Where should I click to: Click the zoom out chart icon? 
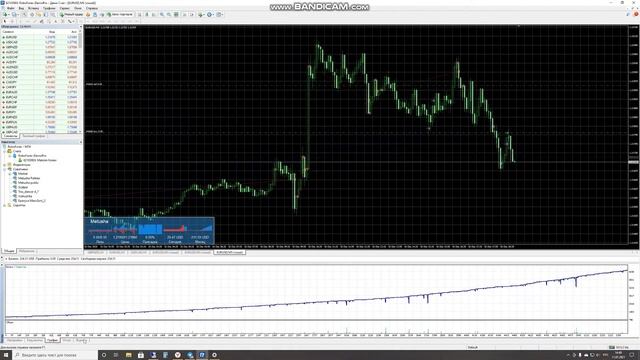(169, 14)
